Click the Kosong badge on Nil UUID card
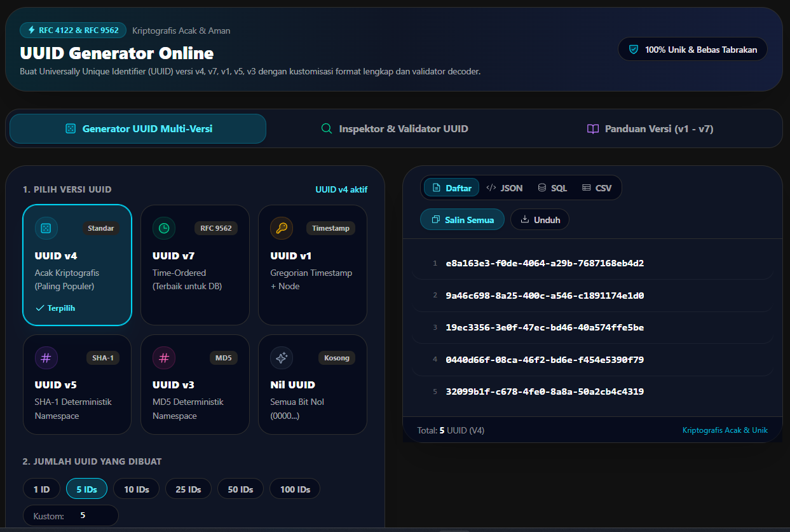This screenshot has width=790, height=532. (337, 358)
